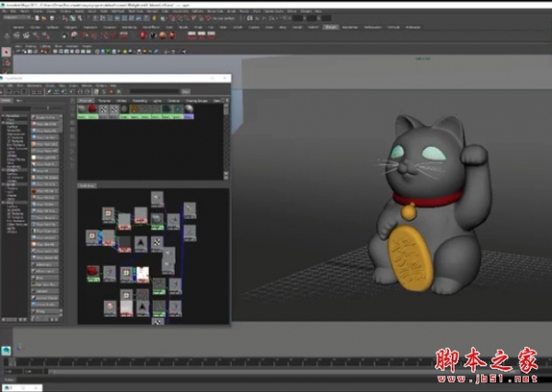This screenshot has width=552, height=392.
Task: Click the Materials tab vertical scrollbar
Action: coord(226,142)
